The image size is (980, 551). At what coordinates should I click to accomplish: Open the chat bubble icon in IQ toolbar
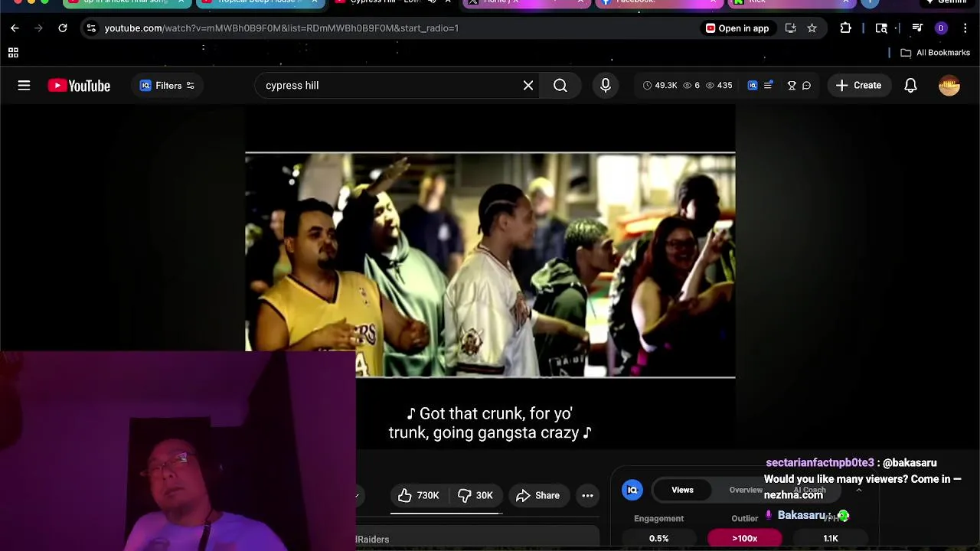click(x=806, y=86)
